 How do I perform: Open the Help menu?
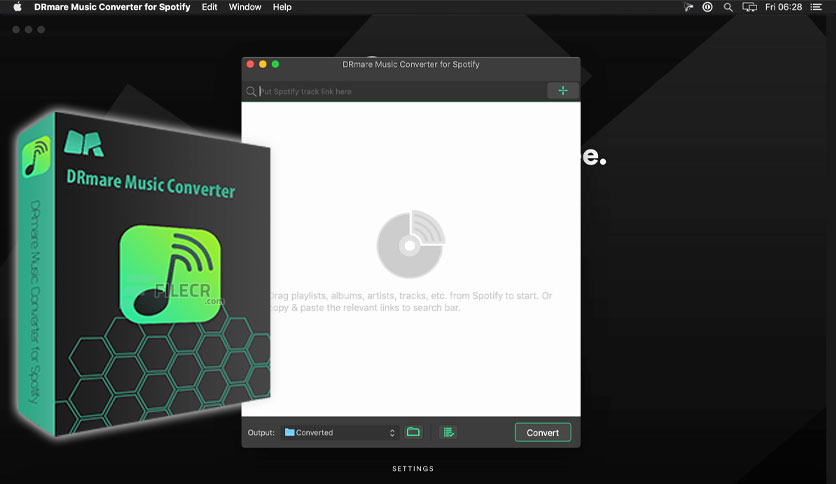pos(282,7)
